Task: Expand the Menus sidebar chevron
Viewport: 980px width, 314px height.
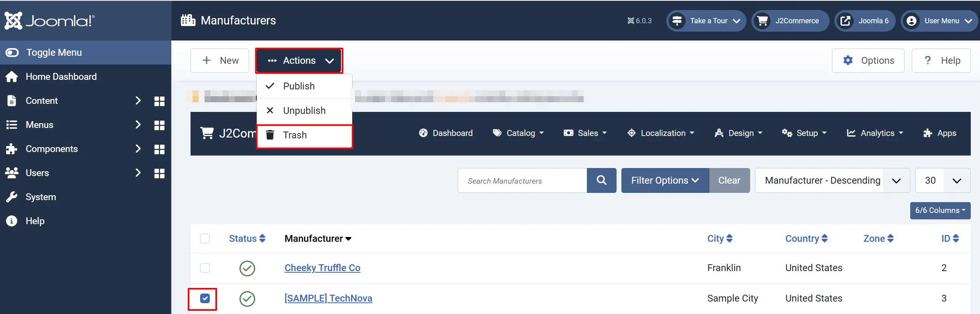Action: (x=138, y=125)
